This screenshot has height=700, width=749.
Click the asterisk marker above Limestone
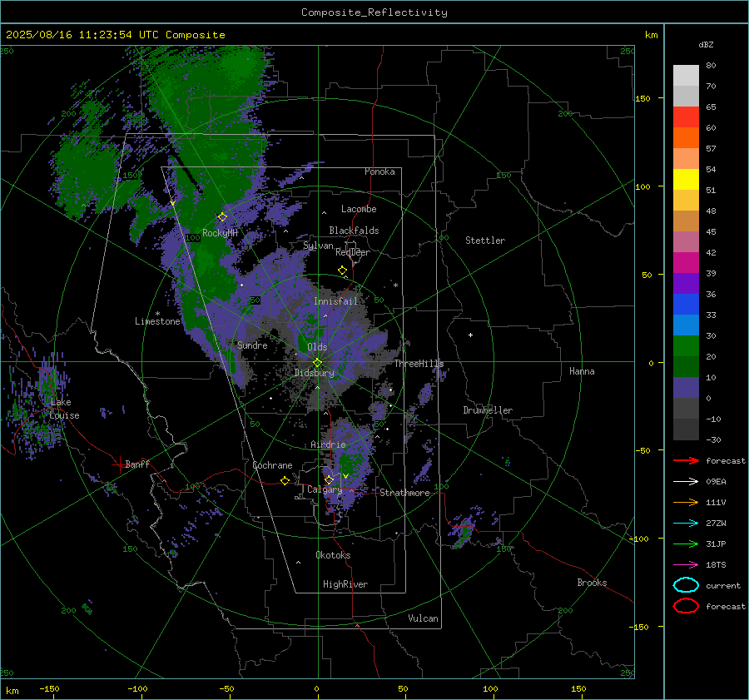click(157, 314)
